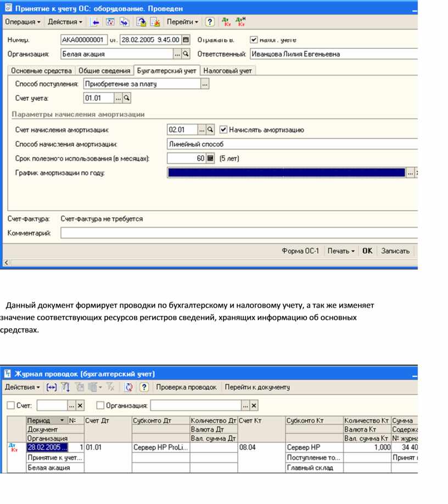
Task: Clear the Счет filter with X button
Action: coord(80,406)
